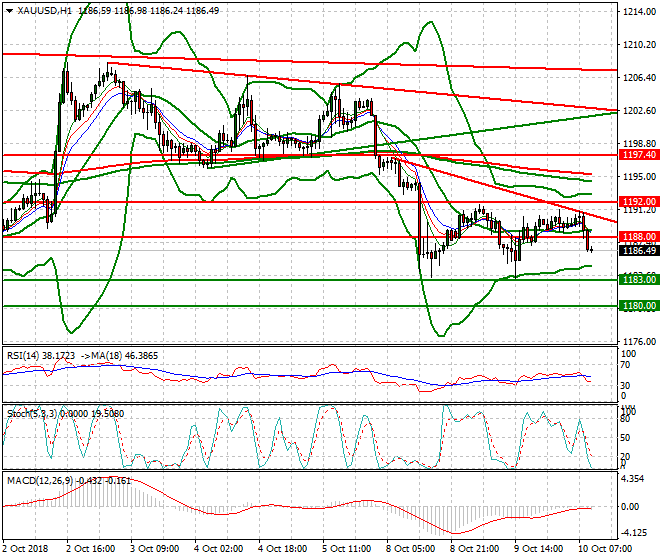Open the XAUUSD,H1 chart title dropdown arrow

point(9,11)
